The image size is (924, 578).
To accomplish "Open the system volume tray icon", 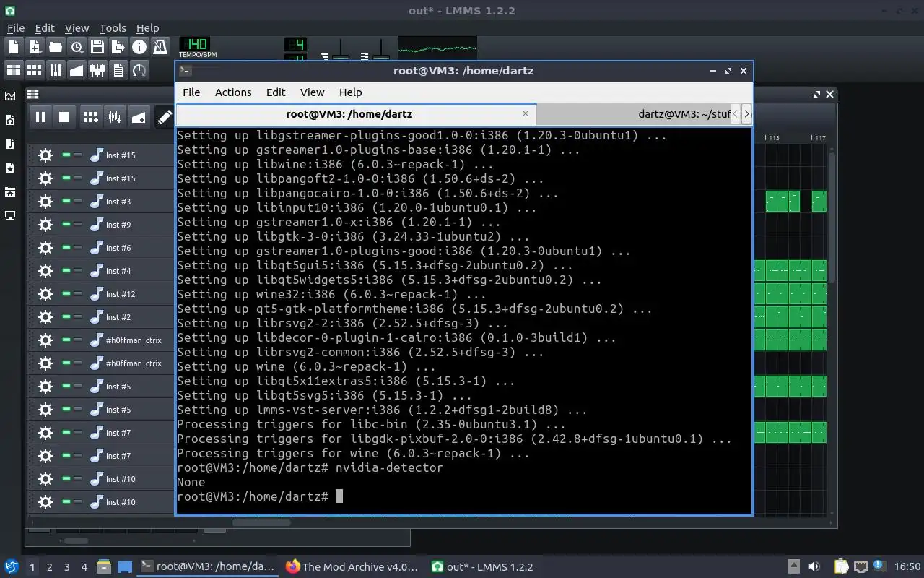I will pos(814,567).
